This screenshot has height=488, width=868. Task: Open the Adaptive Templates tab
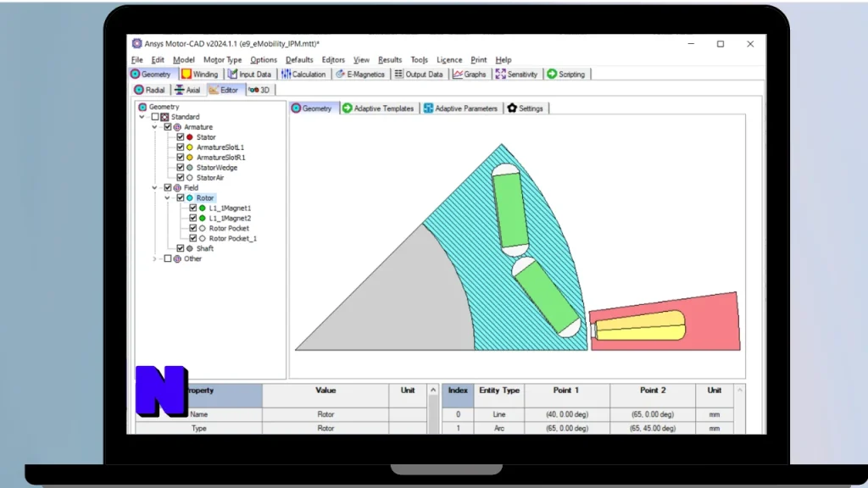pos(378,108)
